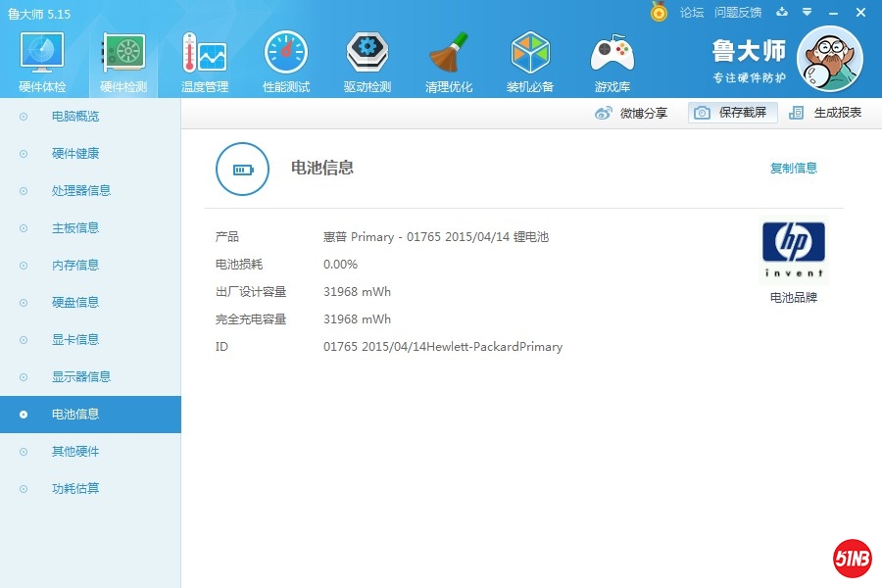Click the 复制信息 link
This screenshot has width=882, height=588.
(x=793, y=169)
